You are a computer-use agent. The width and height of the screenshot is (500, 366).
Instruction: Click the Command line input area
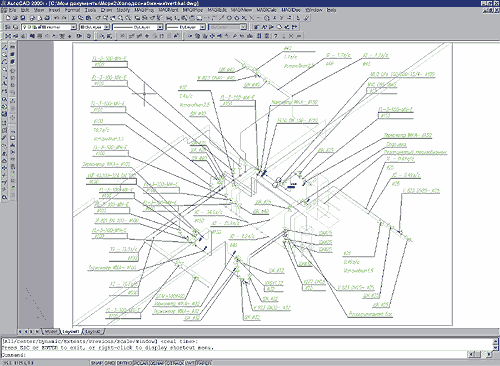233,355
